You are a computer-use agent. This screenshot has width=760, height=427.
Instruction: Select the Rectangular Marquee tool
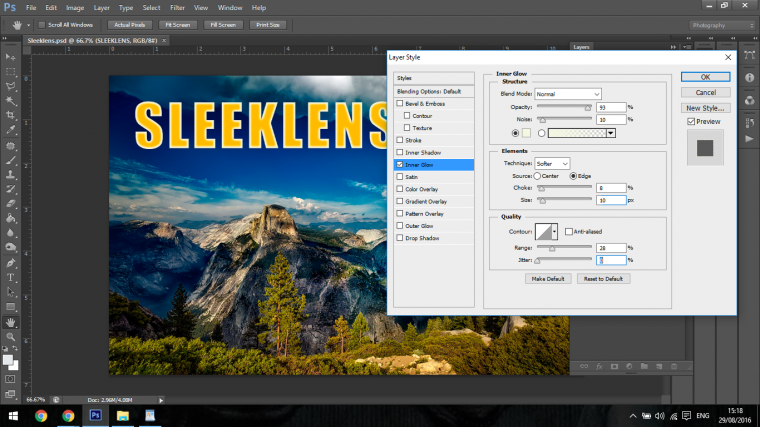pyautogui.click(x=10, y=72)
